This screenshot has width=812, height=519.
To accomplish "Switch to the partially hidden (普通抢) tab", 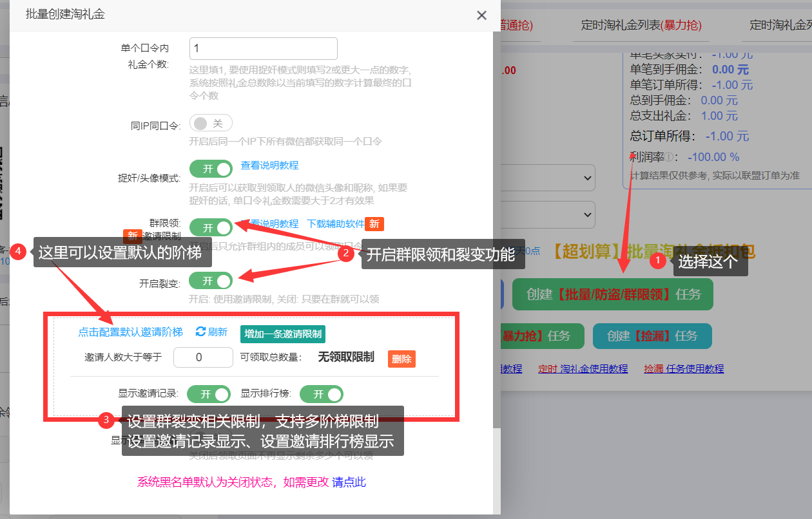I will point(517,25).
